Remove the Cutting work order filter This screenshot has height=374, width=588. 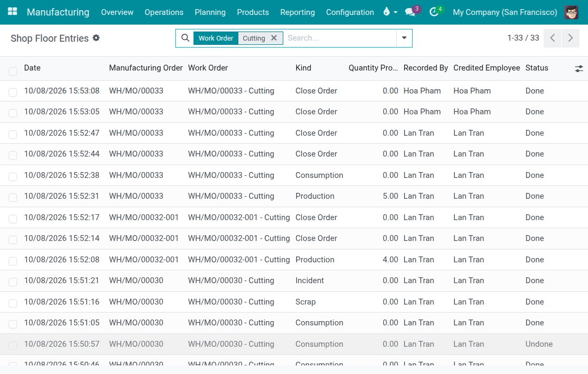[274, 38]
